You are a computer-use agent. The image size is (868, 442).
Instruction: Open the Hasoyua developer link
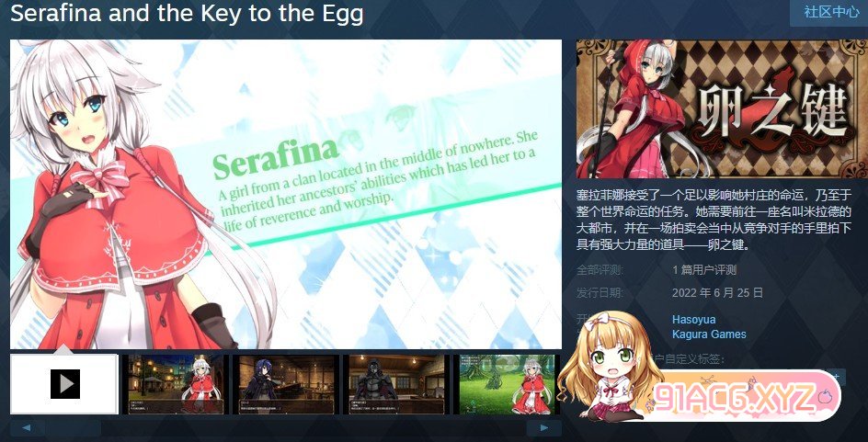tap(693, 320)
